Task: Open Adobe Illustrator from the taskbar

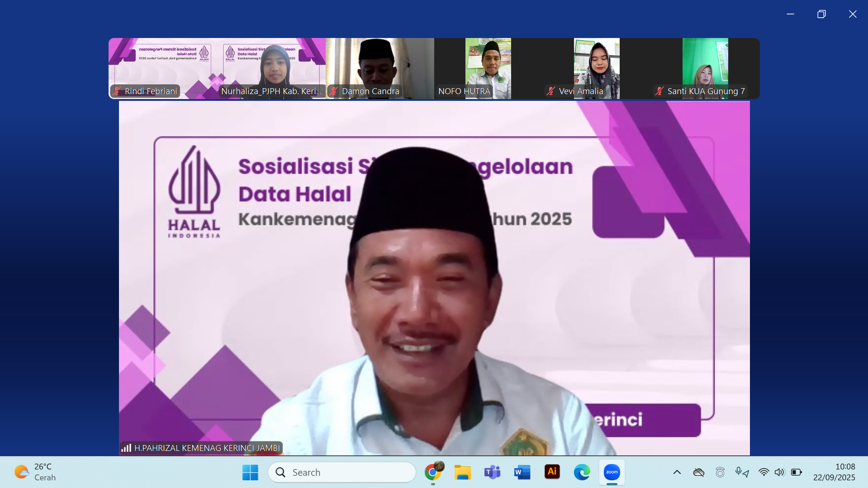Action: (552, 472)
